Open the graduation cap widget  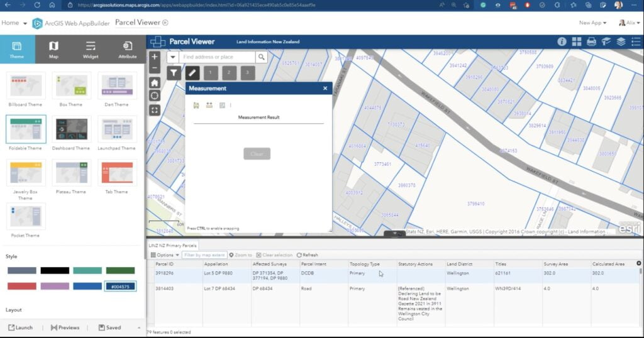606,41
